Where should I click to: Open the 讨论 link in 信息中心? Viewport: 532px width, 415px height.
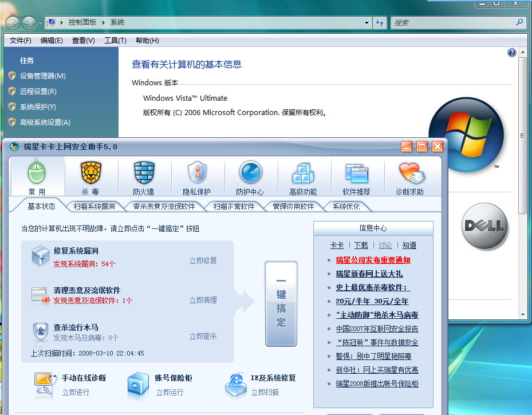(385, 245)
